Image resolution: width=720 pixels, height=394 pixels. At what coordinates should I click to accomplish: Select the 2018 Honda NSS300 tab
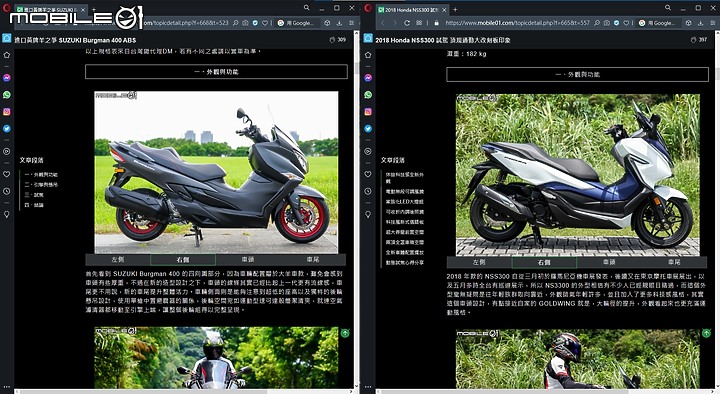click(x=413, y=9)
